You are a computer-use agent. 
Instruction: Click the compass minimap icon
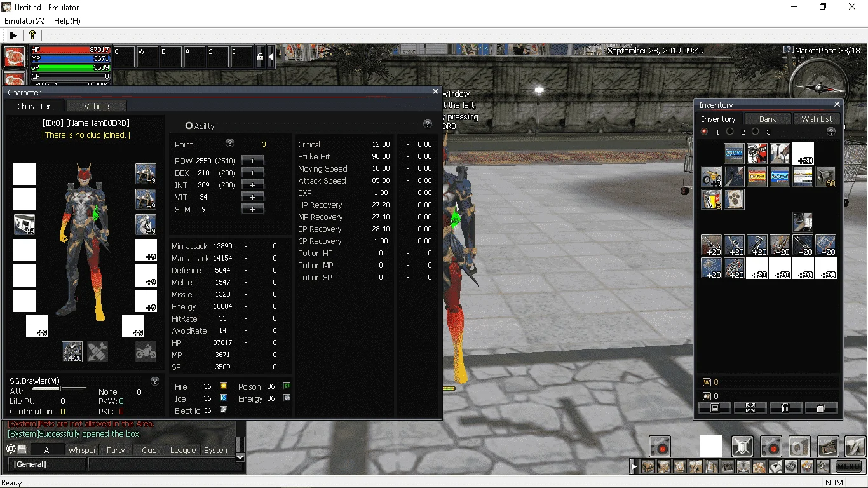pos(818,88)
